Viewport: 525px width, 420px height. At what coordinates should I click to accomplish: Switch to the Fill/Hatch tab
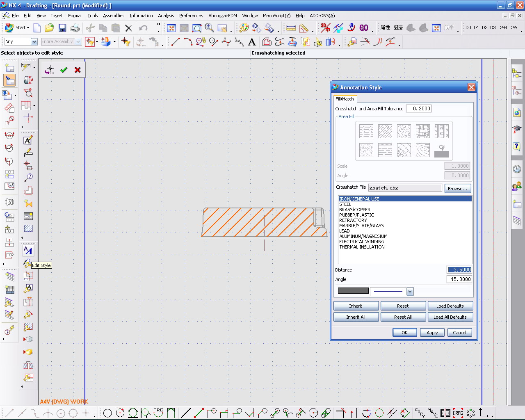[x=345, y=99]
